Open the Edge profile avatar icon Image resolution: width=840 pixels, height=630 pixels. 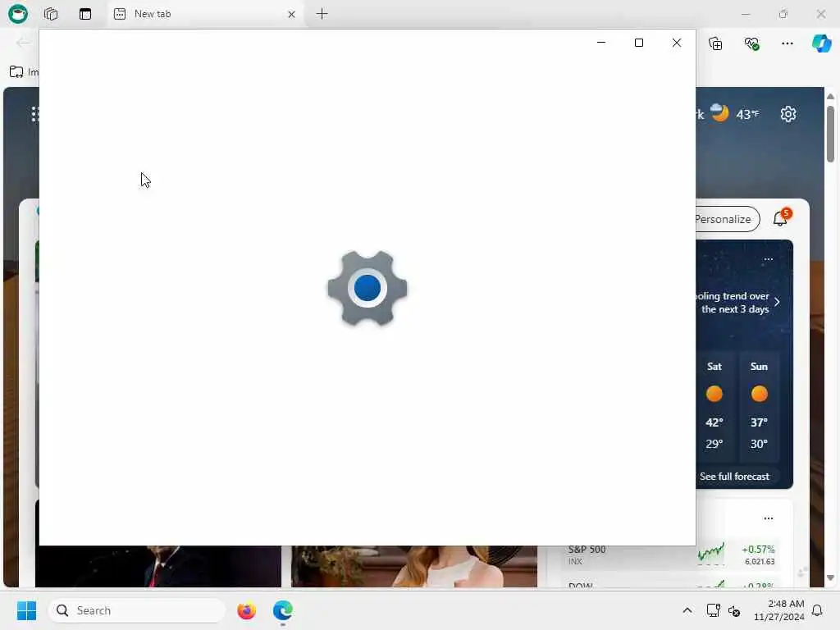pyautogui.click(x=18, y=14)
